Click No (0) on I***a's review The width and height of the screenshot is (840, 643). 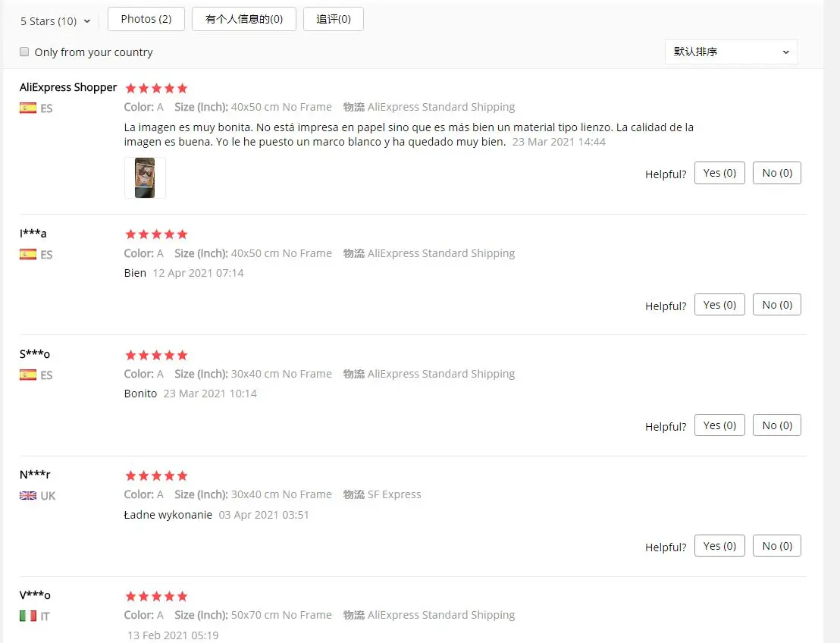[x=777, y=304]
